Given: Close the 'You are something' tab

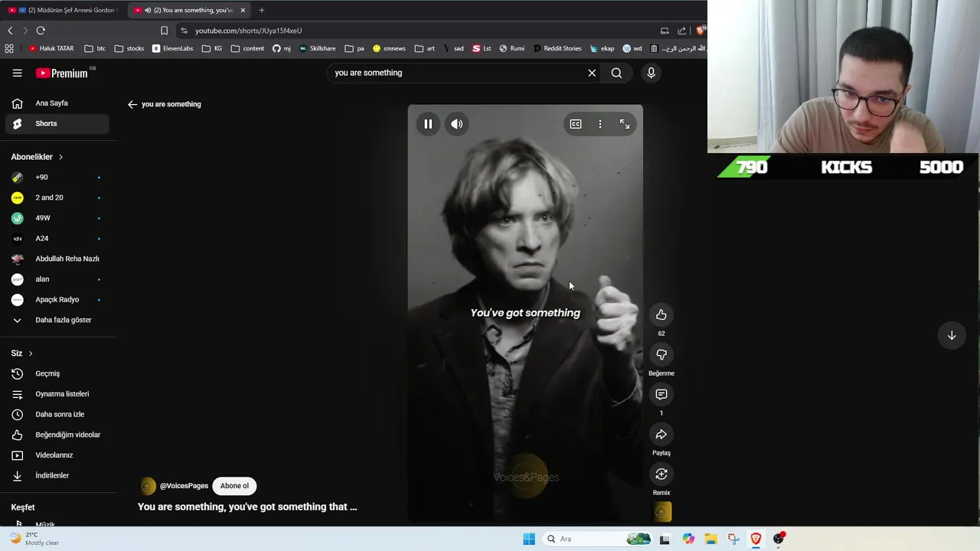Looking at the screenshot, I should 243,10.
